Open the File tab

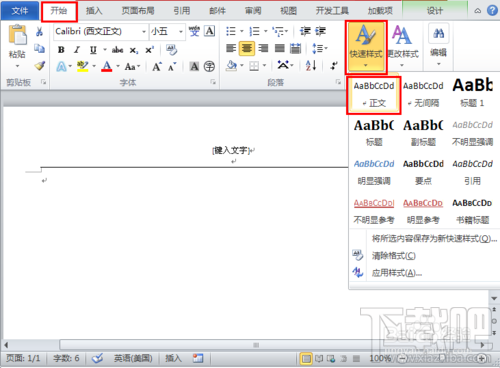[20, 11]
